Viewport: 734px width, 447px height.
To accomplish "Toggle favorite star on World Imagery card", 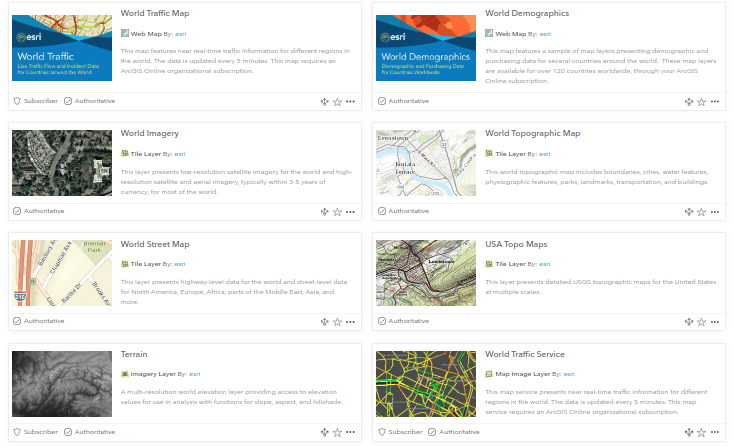I will coord(337,212).
